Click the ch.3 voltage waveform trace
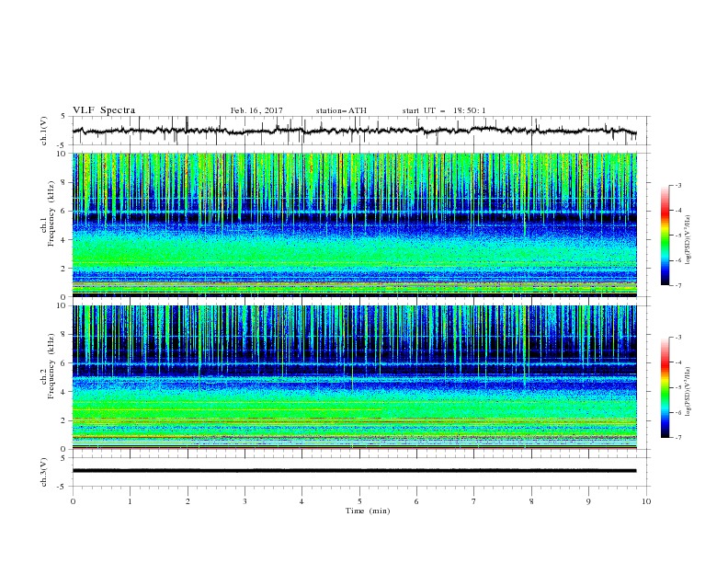 (354, 471)
